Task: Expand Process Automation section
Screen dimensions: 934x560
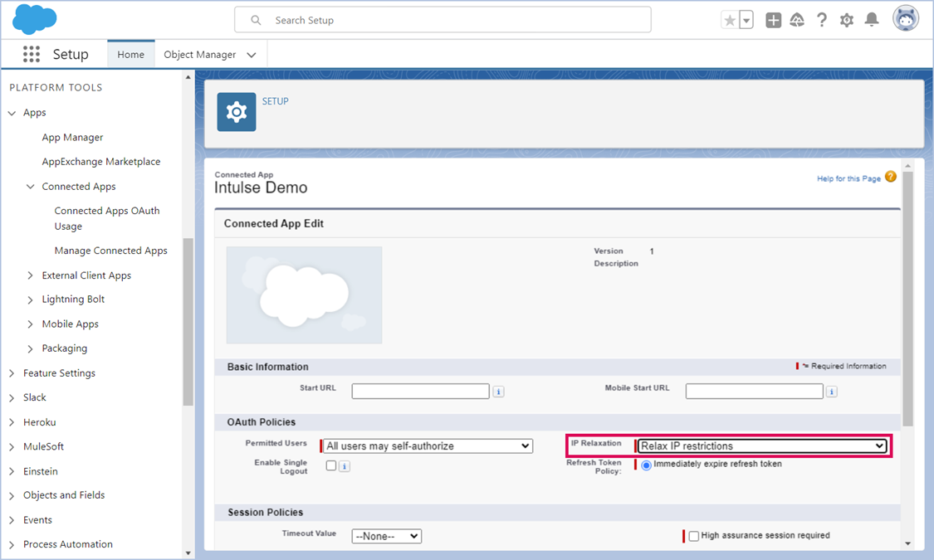Action: click(12, 544)
